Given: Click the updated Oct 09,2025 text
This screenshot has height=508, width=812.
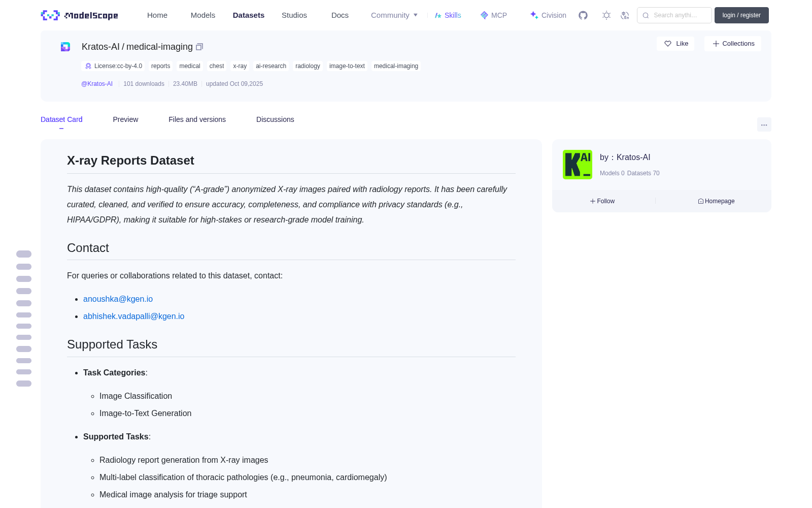Looking at the screenshot, I should click(x=234, y=84).
